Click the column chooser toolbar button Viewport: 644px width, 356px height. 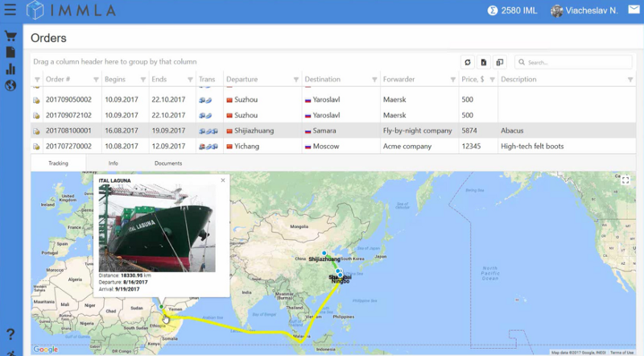click(x=499, y=62)
